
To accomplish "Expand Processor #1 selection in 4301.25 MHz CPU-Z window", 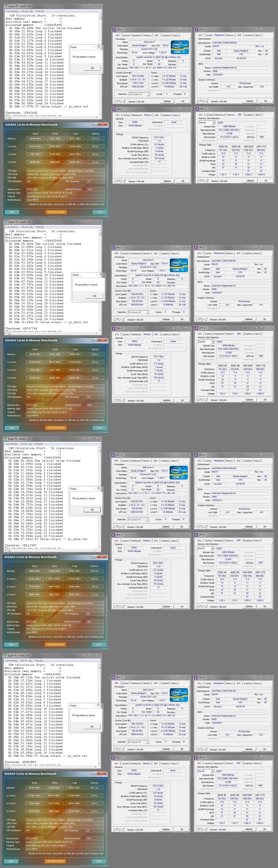I will click(139, 94).
